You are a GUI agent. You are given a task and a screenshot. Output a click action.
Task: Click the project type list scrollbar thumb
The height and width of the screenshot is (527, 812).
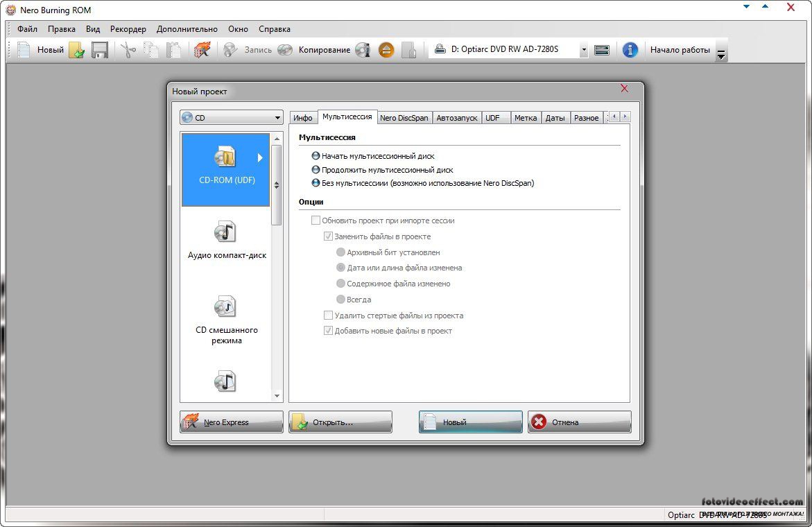277,185
